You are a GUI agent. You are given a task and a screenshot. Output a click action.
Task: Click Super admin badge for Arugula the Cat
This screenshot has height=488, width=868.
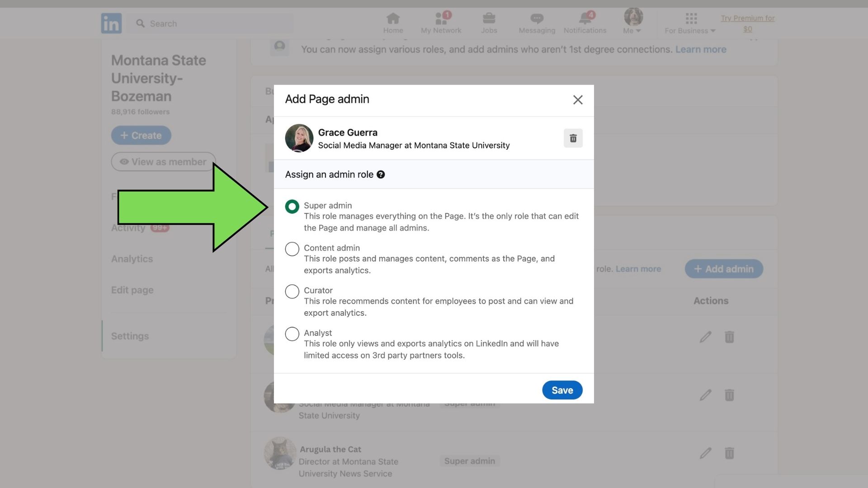click(x=469, y=461)
